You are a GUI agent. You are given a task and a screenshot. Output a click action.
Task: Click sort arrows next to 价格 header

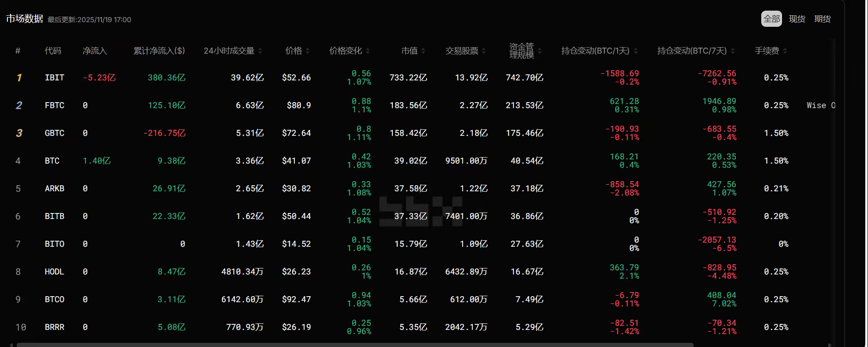coord(308,51)
